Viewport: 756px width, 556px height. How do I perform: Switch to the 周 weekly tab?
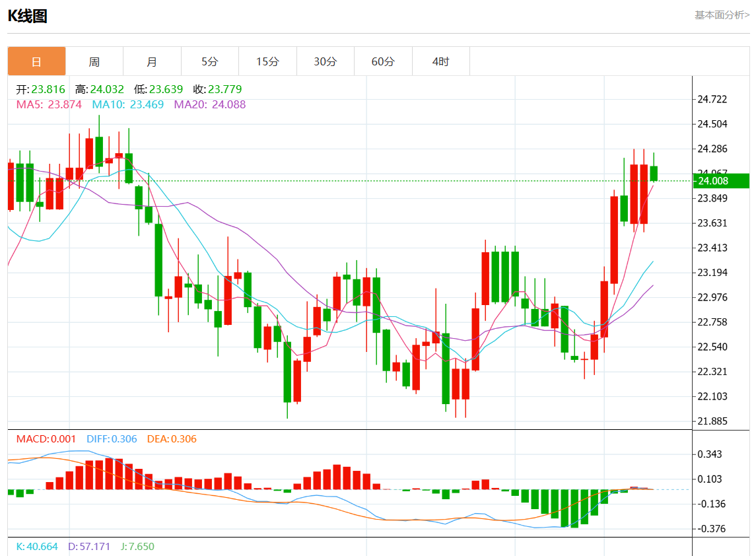coord(94,61)
